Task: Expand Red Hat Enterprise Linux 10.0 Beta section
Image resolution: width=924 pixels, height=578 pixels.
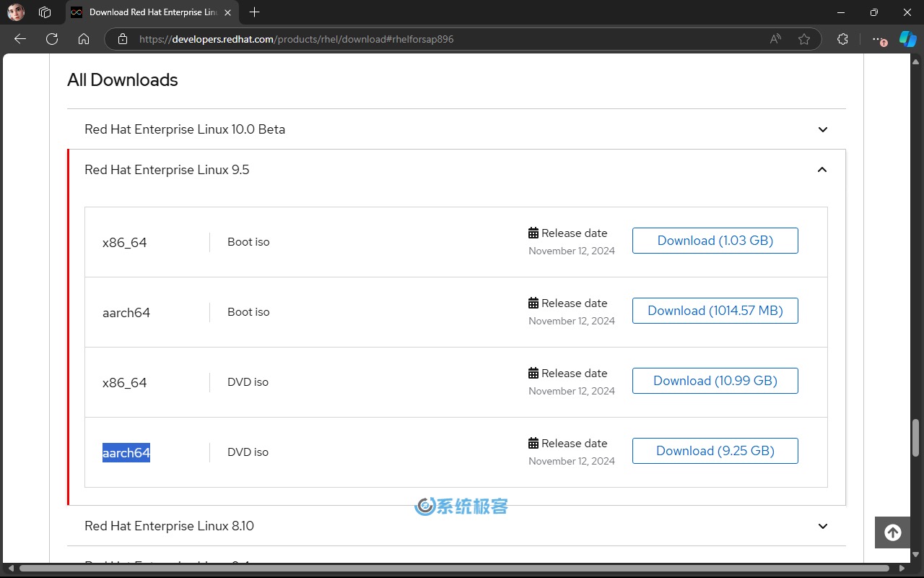Action: click(823, 129)
